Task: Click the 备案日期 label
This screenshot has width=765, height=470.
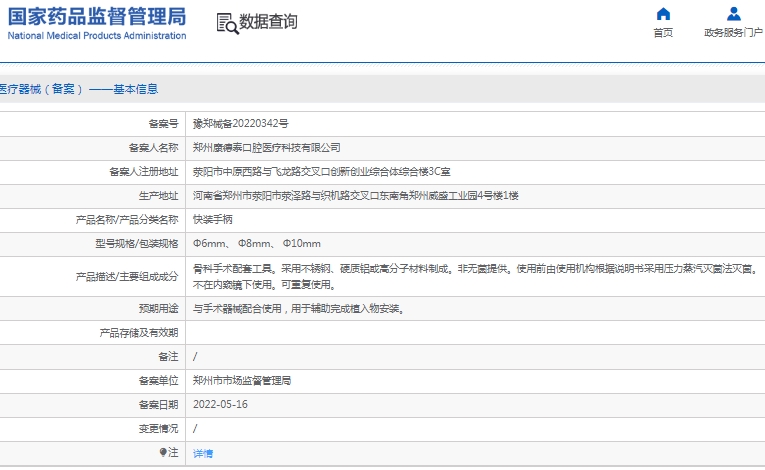Action: click(x=159, y=405)
